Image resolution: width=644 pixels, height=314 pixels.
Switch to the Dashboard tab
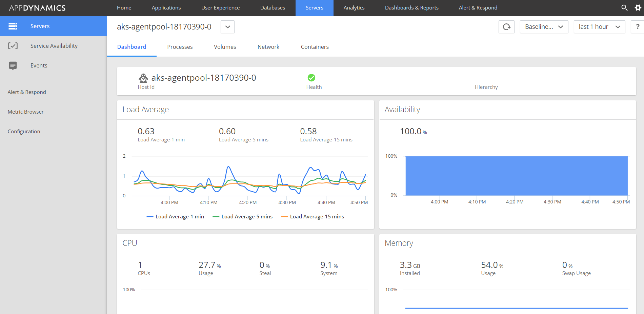point(132,47)
